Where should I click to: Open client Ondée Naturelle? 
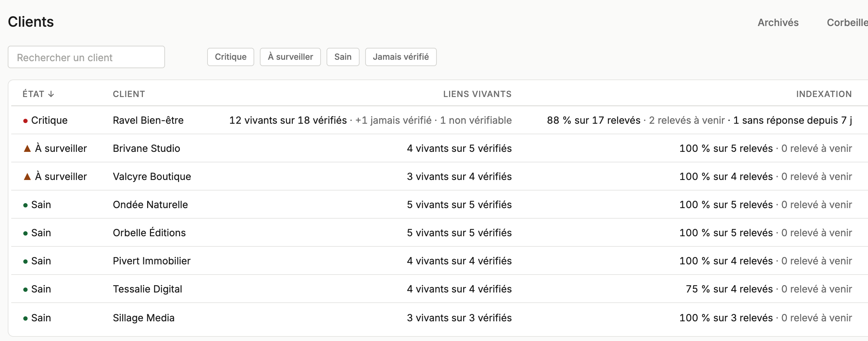tap(150, 205)
